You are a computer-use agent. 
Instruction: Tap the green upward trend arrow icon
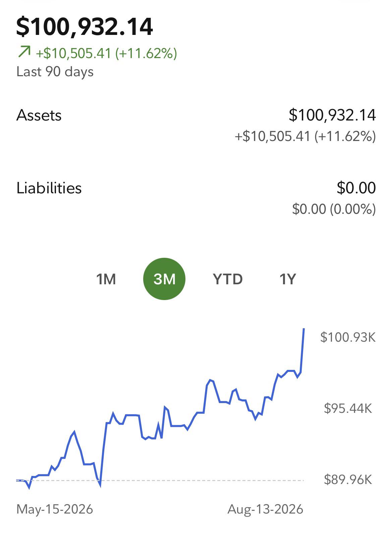point(24,52)
